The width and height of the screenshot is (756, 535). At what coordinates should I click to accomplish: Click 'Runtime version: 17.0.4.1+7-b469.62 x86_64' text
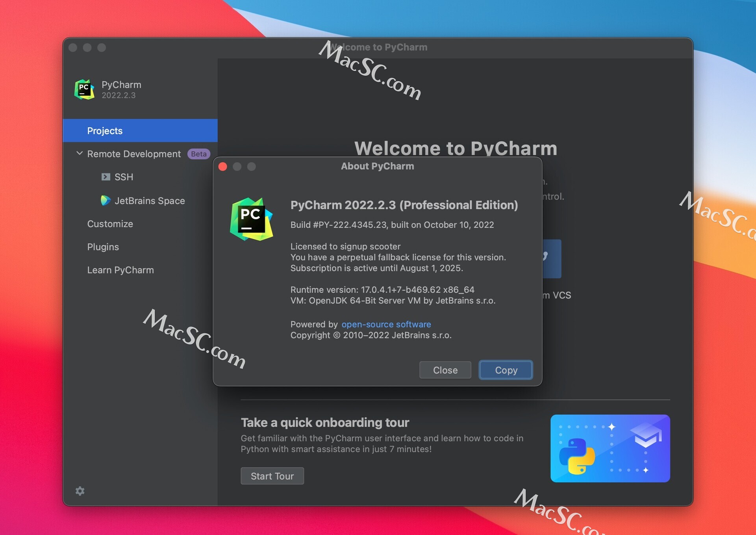click(382, 290)
